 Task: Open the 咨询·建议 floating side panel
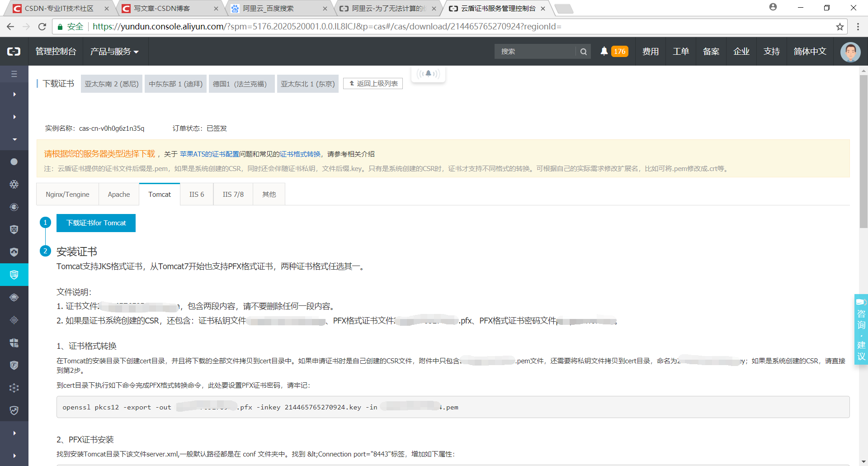[861, 329]
